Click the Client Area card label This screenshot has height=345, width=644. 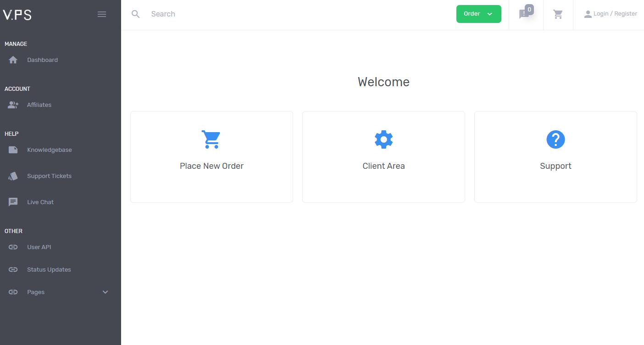(x=383, y=166)
